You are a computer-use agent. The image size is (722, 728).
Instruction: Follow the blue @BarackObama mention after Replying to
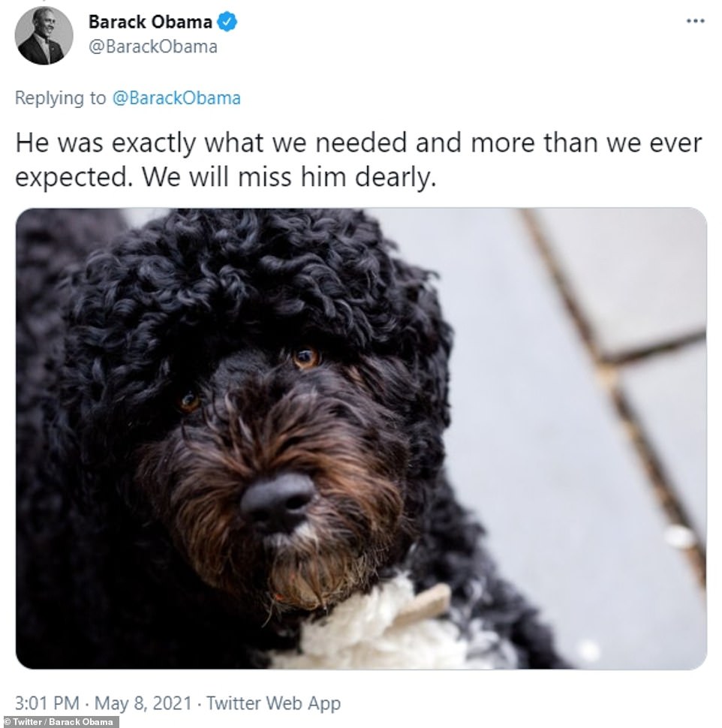tap(176, 98)
